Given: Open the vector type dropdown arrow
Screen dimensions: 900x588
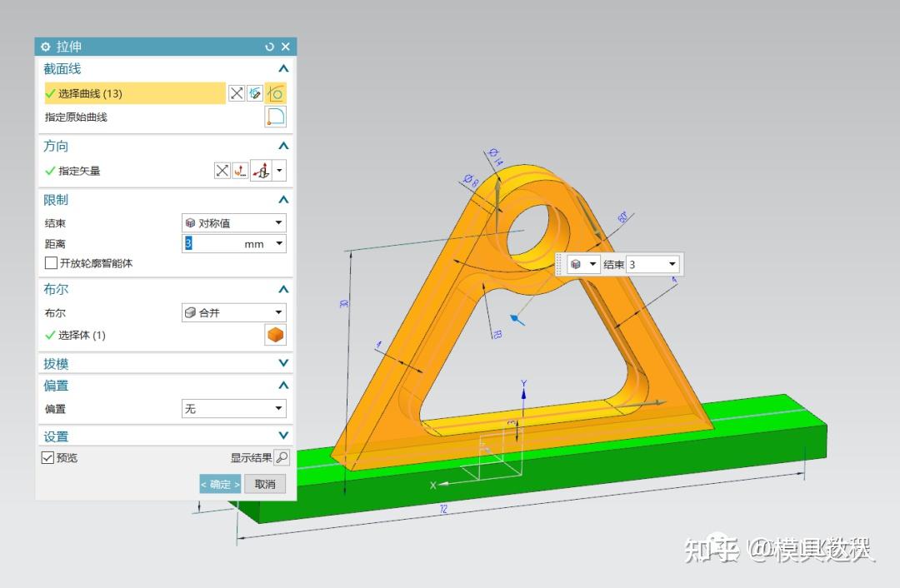Looking at the screenshot, I should (x=279, y=171).
